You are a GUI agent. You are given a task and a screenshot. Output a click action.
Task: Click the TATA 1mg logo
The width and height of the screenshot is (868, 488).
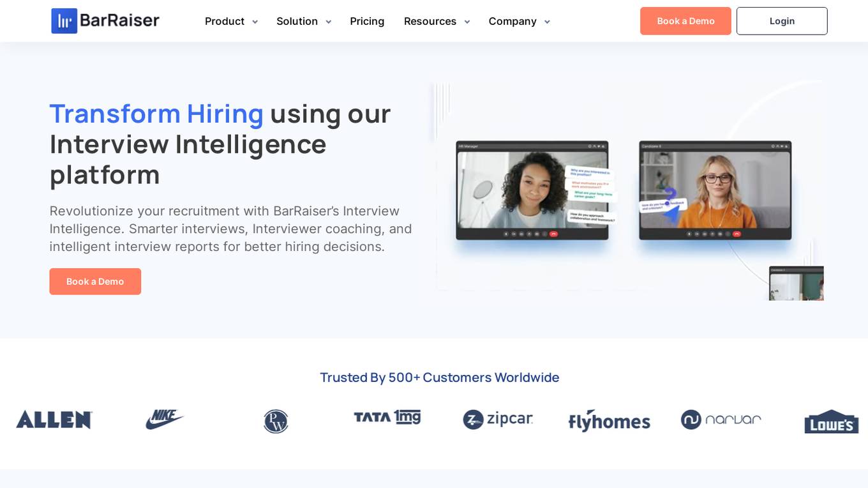(387, 417)
